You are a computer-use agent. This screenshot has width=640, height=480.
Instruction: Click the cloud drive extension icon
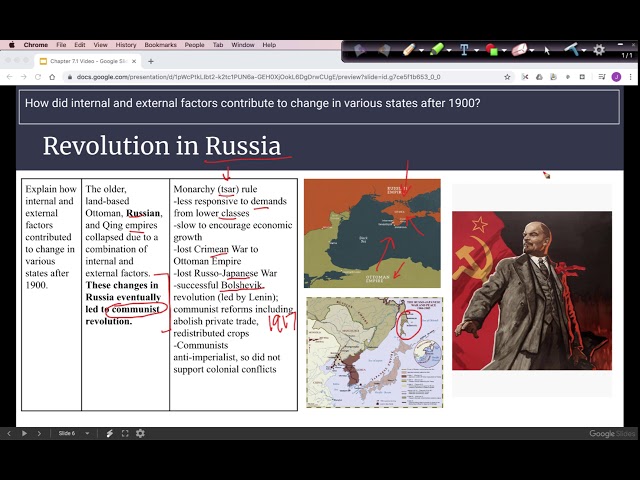pos(539,77)
